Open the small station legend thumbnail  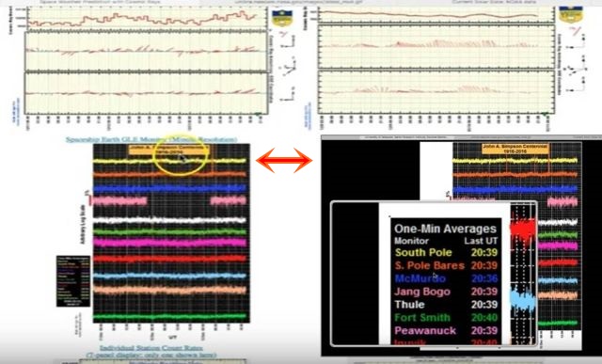[73, 281]
